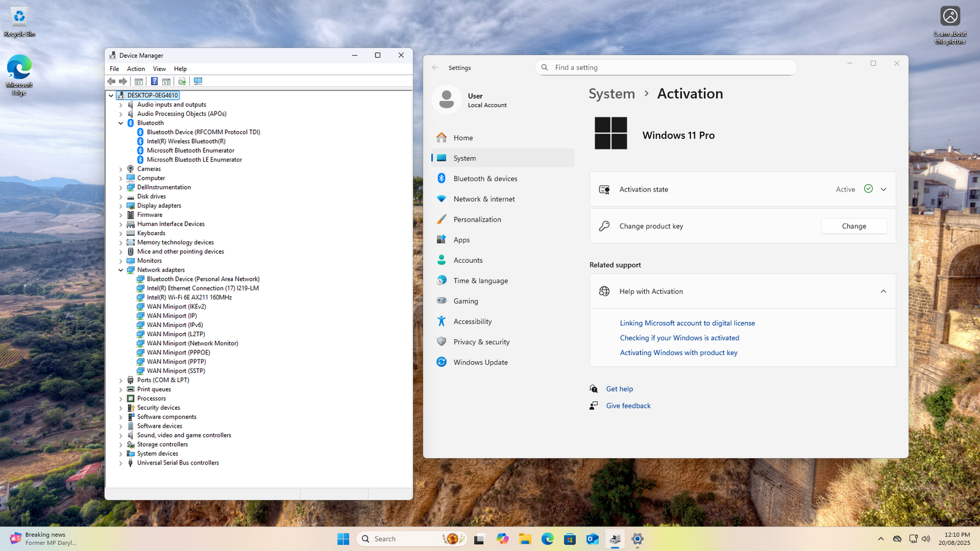Click the Forward arrow in Device Manager toolbar
This screenshot has width=980, height=551.
pos(123,81)
